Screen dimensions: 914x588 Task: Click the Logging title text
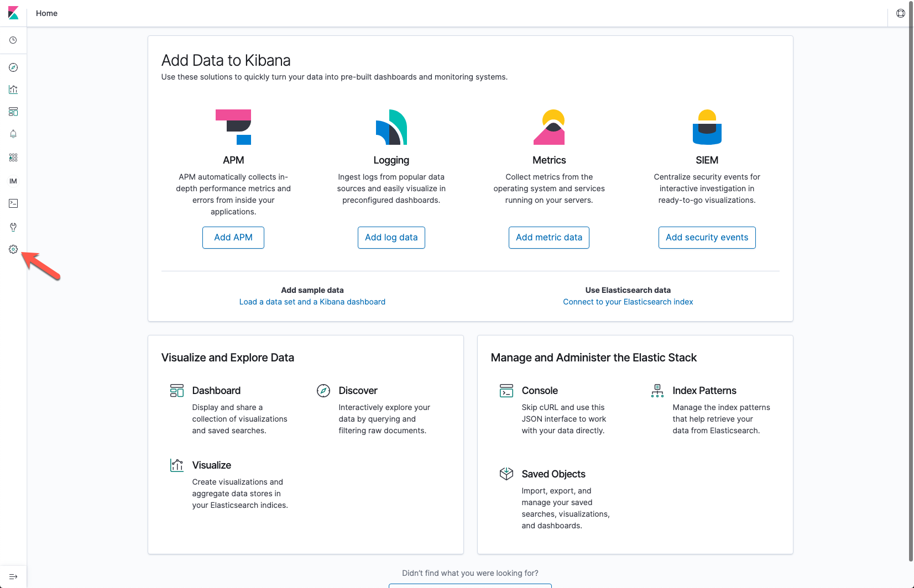tap(391, 160)
